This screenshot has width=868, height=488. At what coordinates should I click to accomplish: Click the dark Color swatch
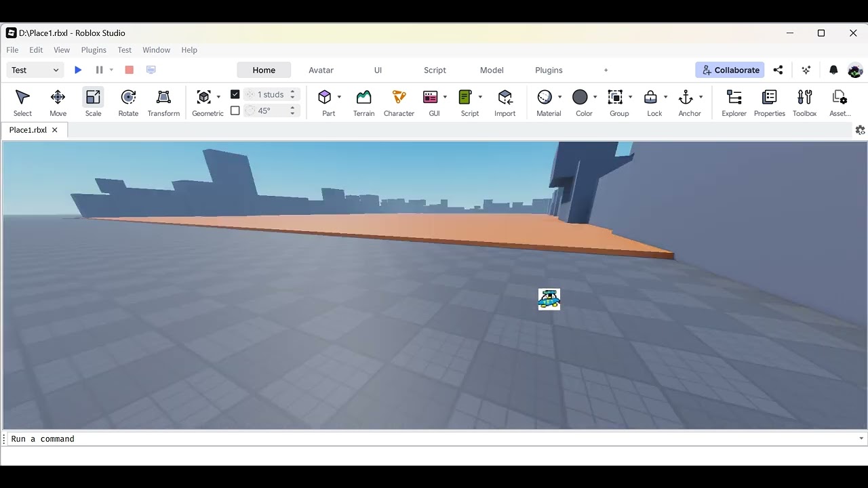point(580,97)
